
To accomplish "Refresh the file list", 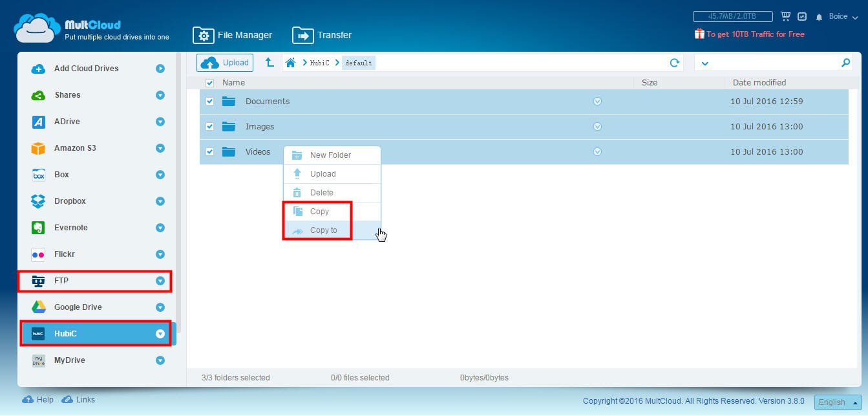I will (x=675, y=63).
